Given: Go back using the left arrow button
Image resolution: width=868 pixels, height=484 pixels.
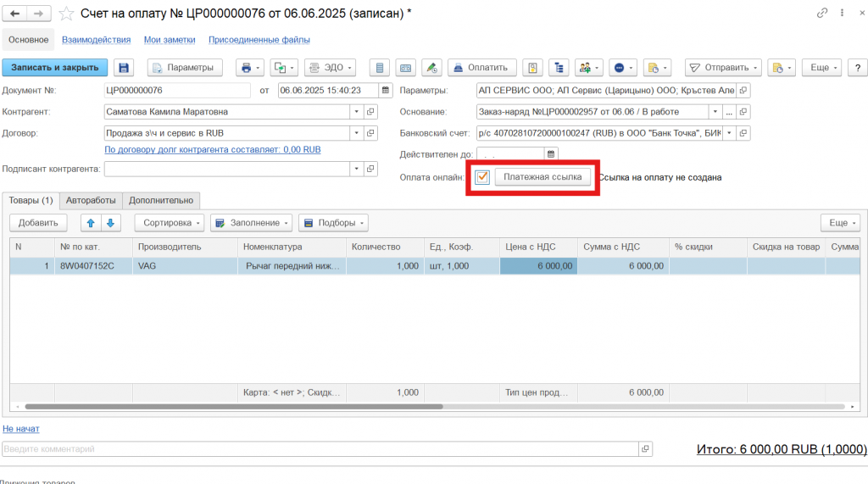Looking at the screenshot, I should point(15,14).
